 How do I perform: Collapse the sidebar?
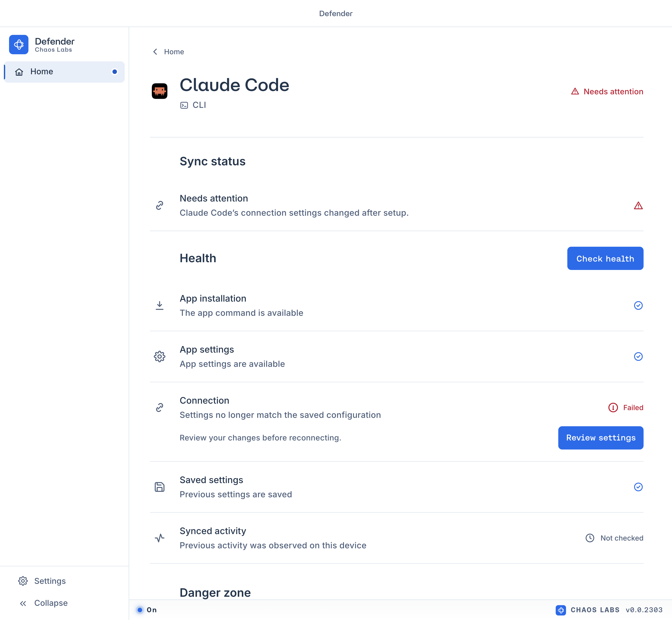43,603
